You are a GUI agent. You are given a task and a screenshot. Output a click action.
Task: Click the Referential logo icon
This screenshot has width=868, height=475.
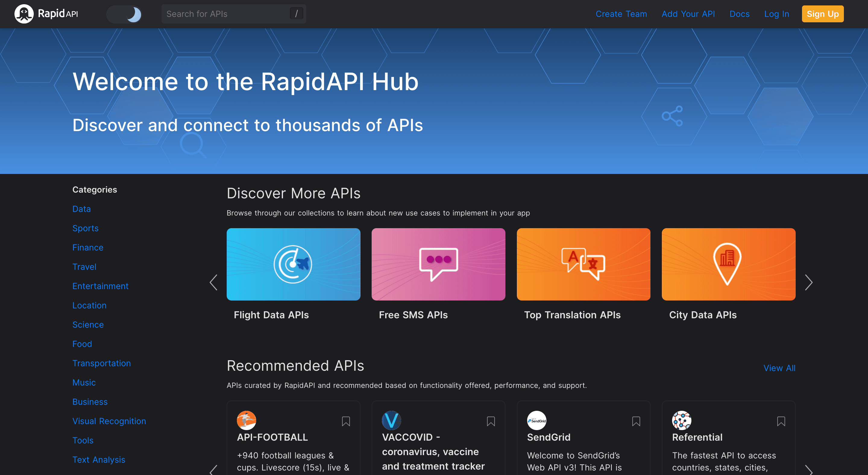pyautogui.click(x=682, y=420)
